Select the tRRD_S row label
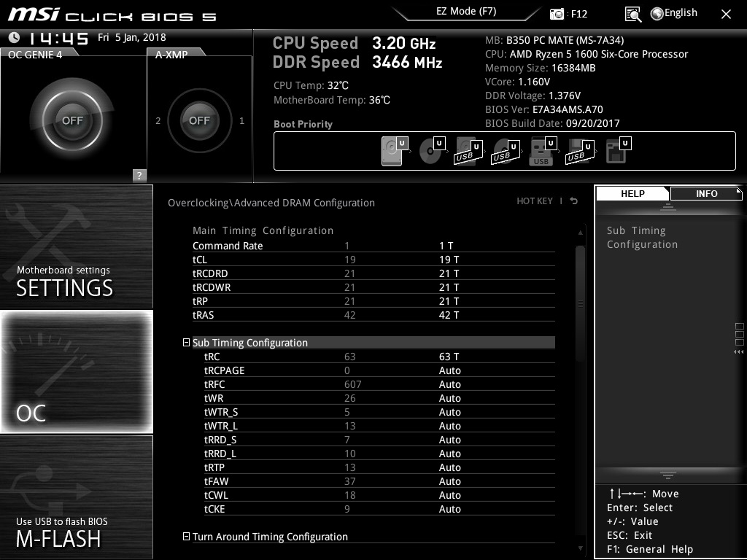747x560 pixels. pyautogui.click(x=220, y=440)
